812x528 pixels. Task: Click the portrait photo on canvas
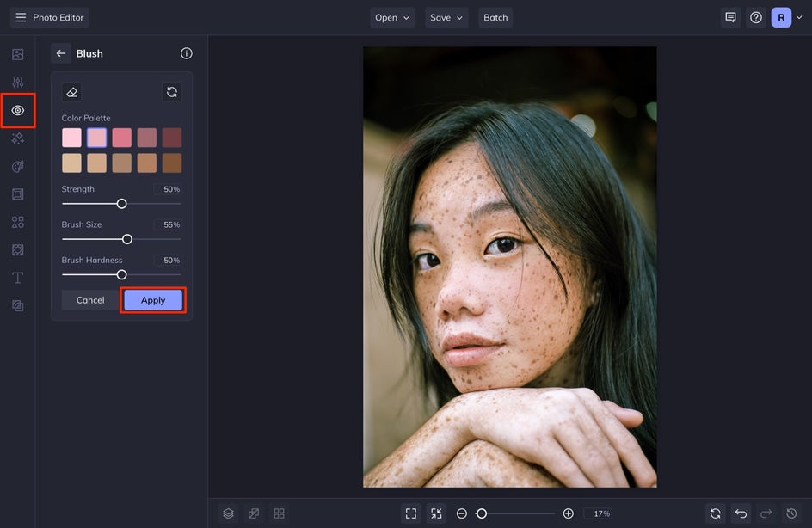tap(509, 267)
